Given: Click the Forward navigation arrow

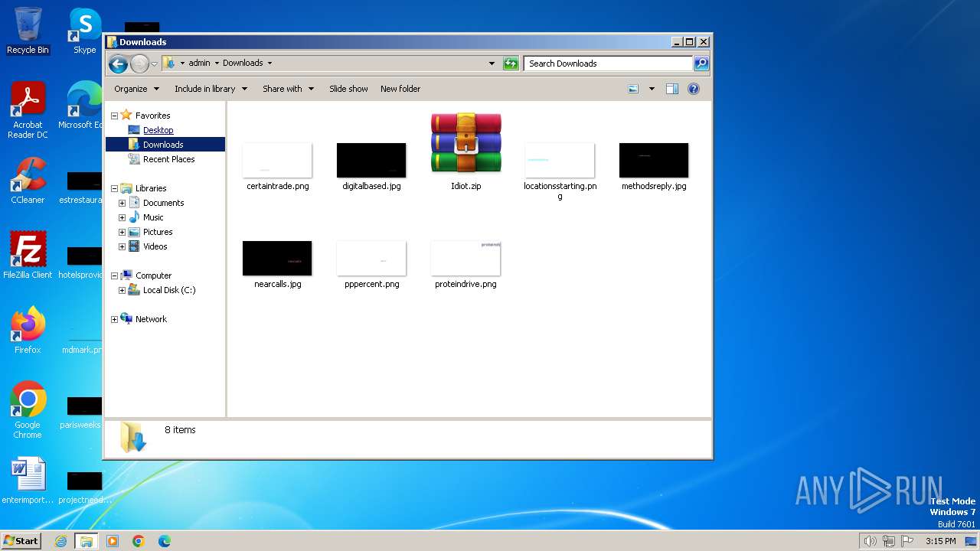Looking at the screenshot, I should [x=139, y=64].
